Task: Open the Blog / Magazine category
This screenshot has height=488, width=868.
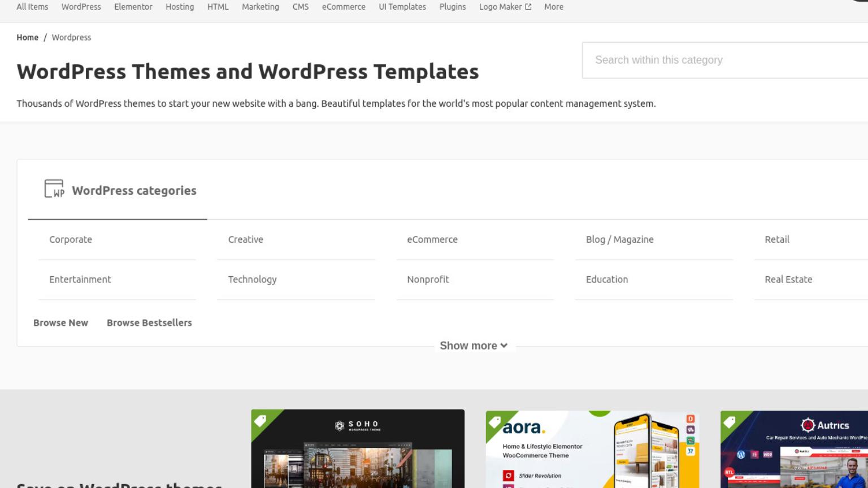Action: point(620,239)
